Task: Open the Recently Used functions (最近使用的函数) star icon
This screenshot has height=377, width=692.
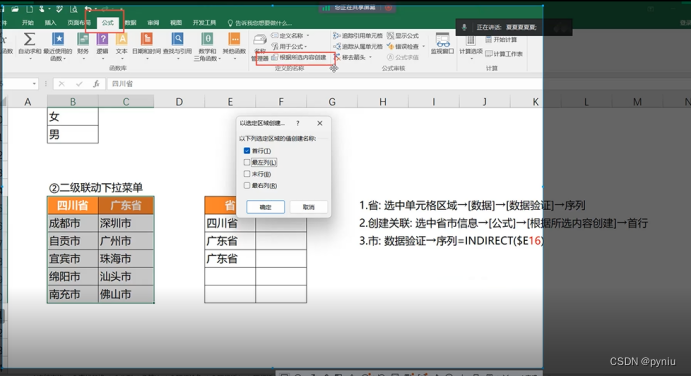Action: click(x=58, y=39)
